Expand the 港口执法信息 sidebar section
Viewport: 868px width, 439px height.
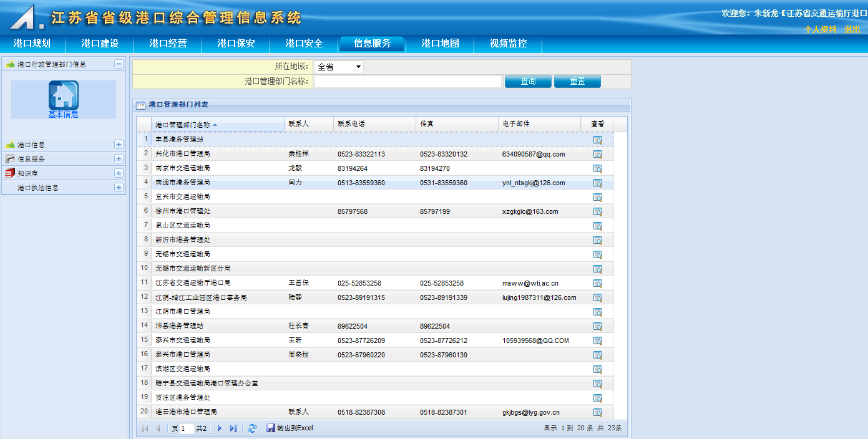[119, 188]
